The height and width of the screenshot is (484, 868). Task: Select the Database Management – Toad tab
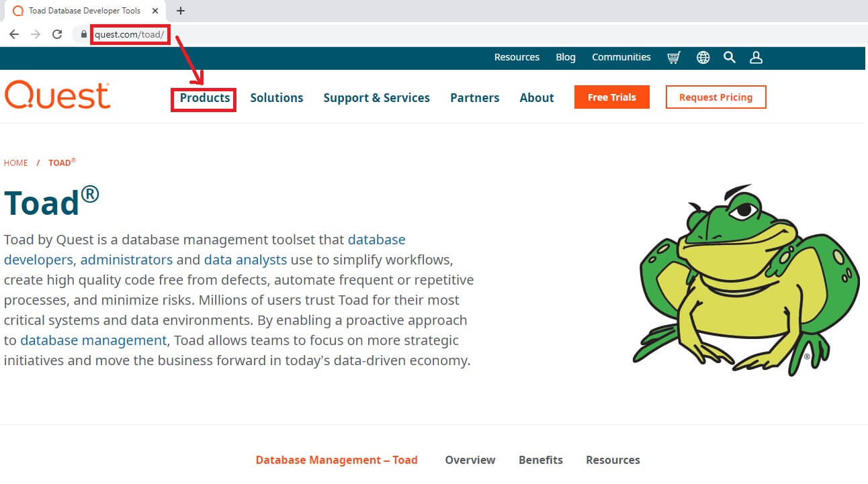[x=337, y=461]
